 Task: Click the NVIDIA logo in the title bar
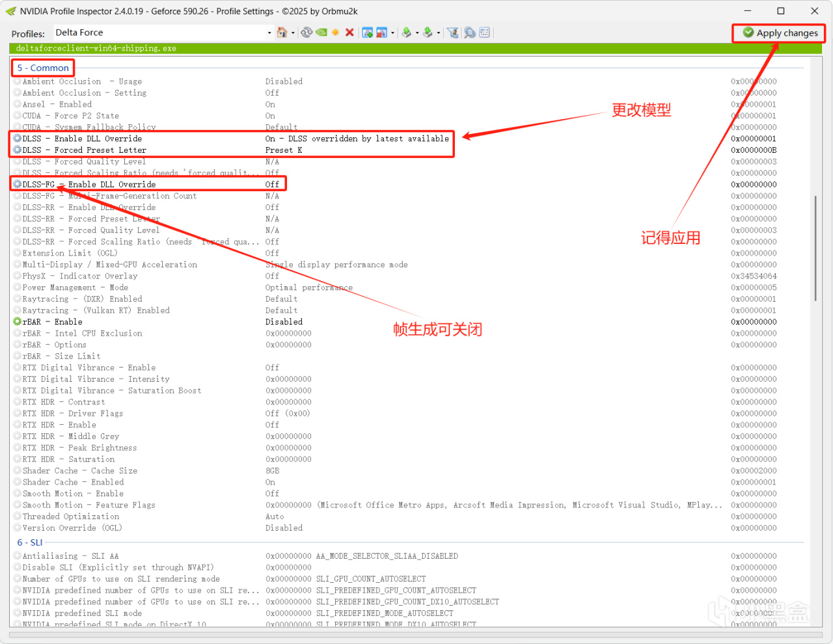click(x=11, y=11)
